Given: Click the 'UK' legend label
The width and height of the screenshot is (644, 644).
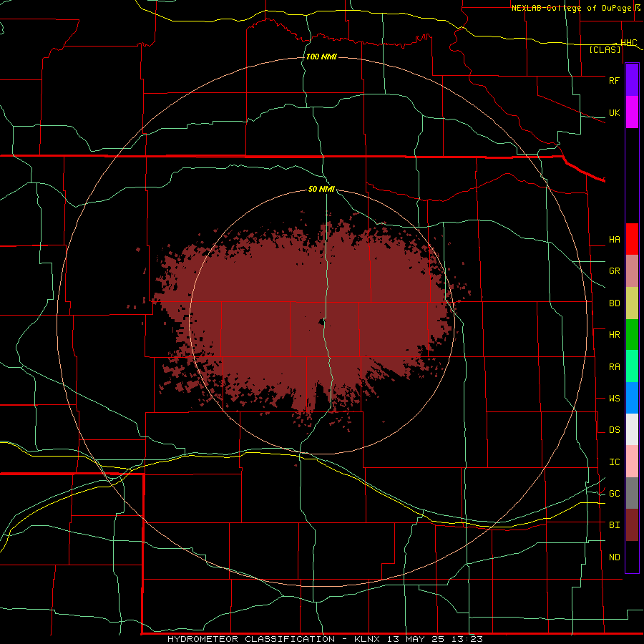Looking at the screenshot, I should click(x=614, y=113).
